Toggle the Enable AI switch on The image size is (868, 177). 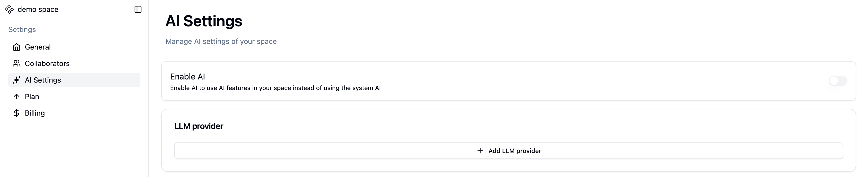tap(838, 81)
